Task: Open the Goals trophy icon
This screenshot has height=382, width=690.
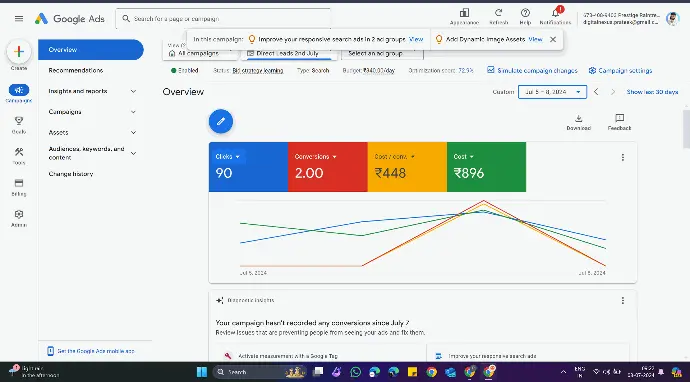Action: tap(19, 121)
